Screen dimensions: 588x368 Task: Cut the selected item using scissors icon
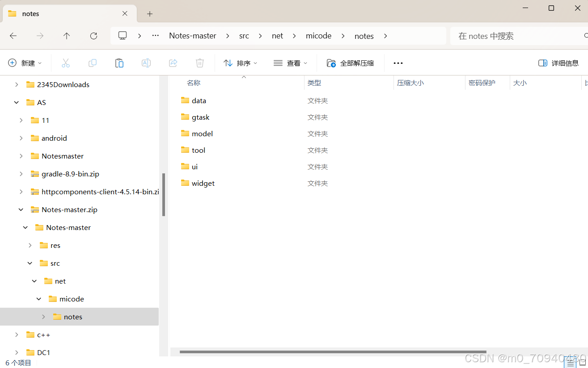click(66, 63)
